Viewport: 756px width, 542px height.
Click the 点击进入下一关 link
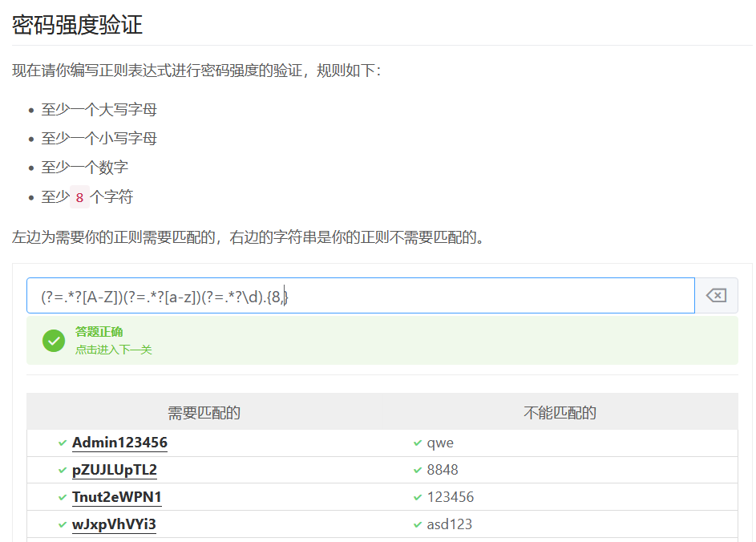click(x=113, y=350)
